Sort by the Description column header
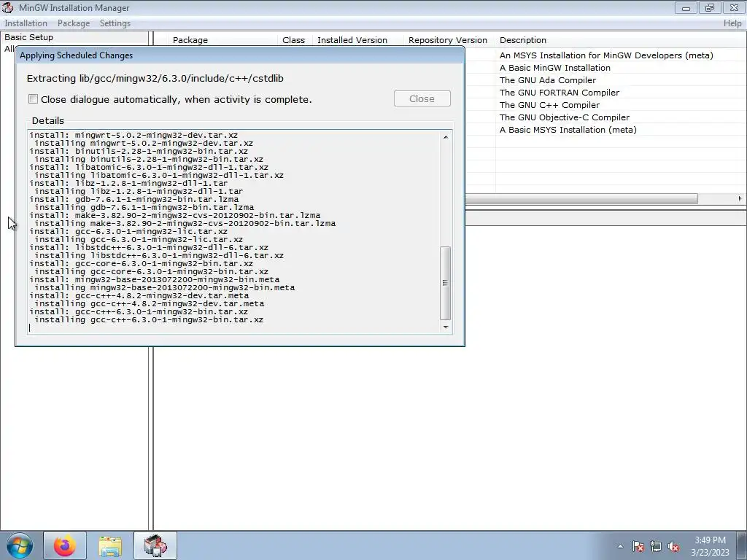Screen dimensions: 747x560 click(522, 40)
